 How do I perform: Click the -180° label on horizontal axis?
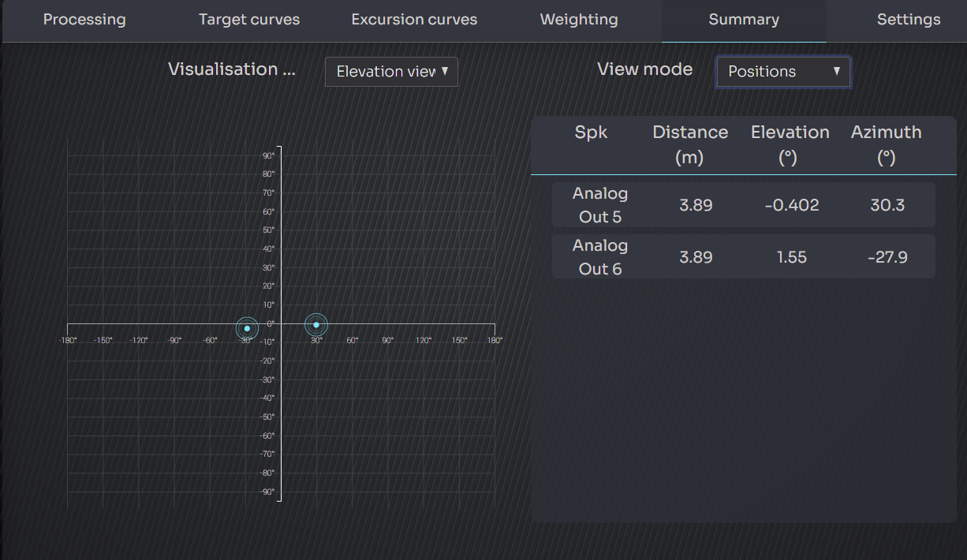(x=68, y=340)
